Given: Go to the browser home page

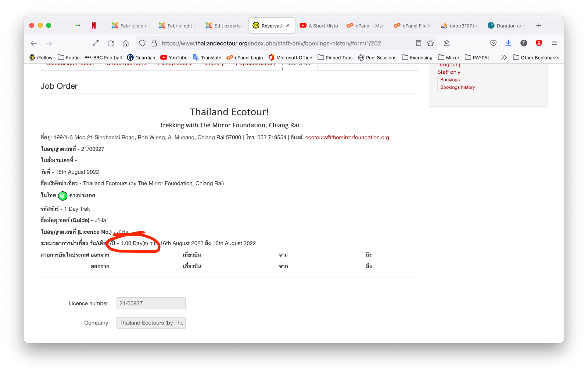Looking at the screenshot, I should click(126, 43).
